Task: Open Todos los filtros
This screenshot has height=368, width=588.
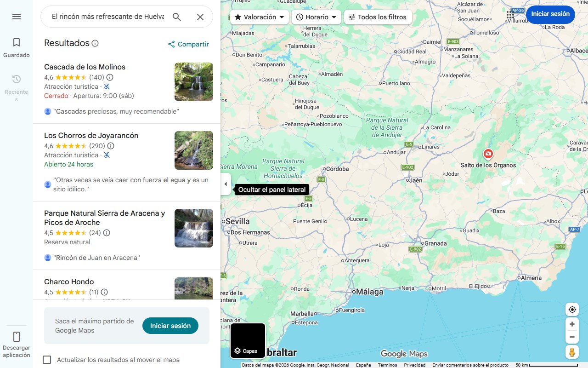Action: coord(378,17)
